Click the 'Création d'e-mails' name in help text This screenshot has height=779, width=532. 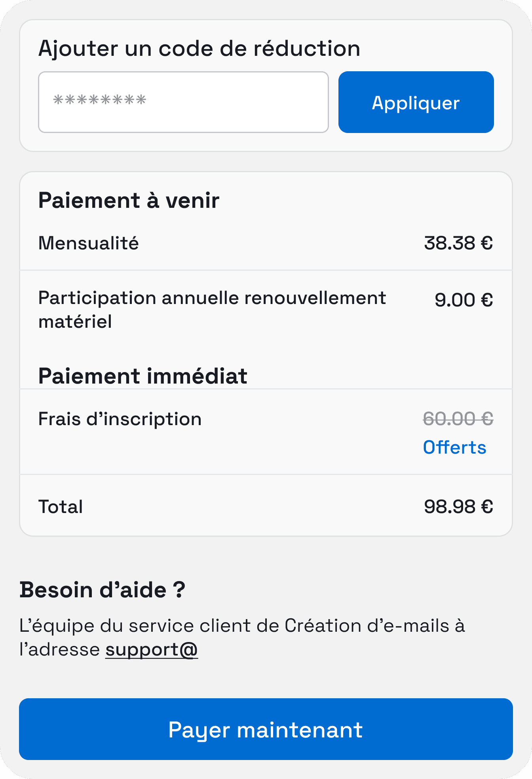tap(366, 626)
